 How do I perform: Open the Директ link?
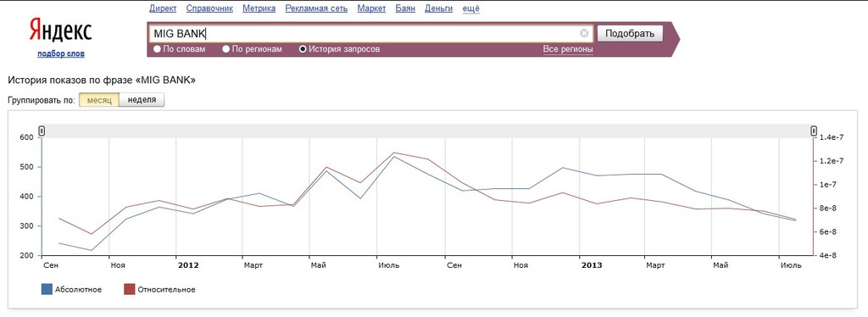pyautogui.click(x=163, y=8)
